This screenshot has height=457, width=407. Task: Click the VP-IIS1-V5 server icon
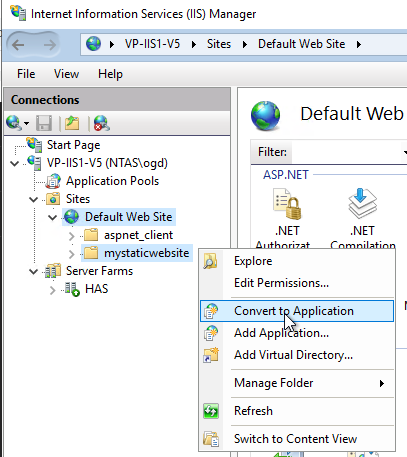pos(34,162)
